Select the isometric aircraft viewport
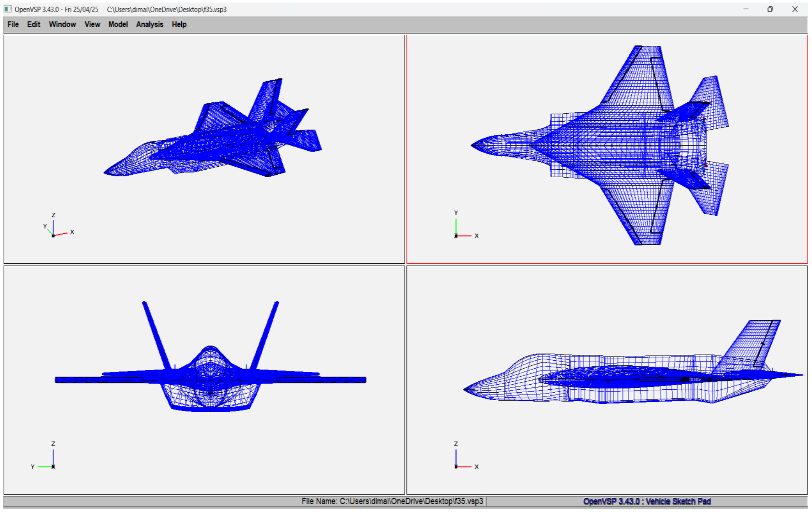The image size is (812, 515). click(x=204, y=149)
